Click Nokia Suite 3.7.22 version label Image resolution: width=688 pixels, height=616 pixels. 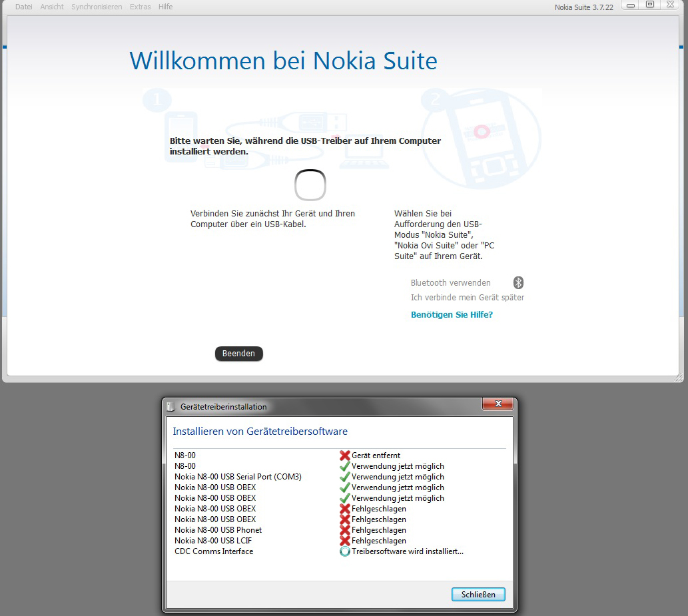click(584, 7)
